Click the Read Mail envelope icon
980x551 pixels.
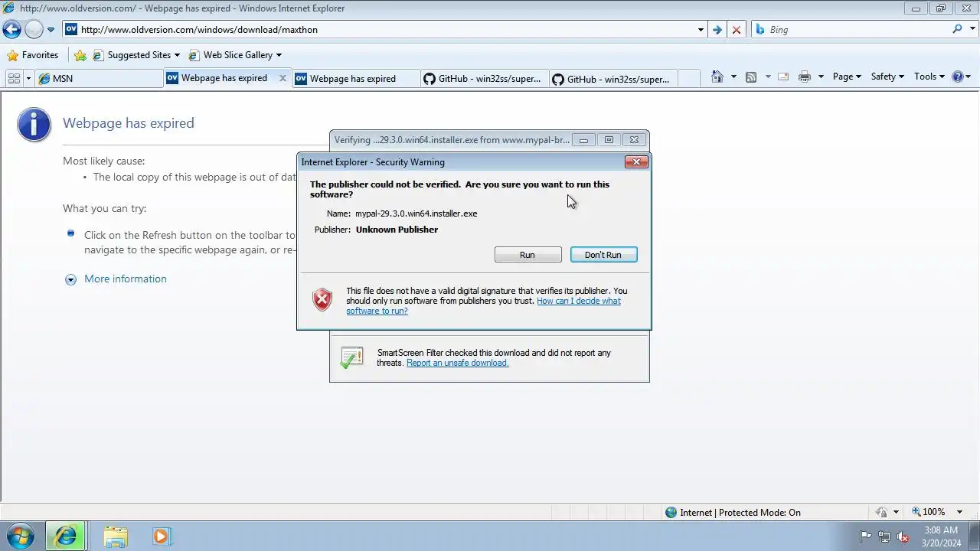click(x=783, y=77)
